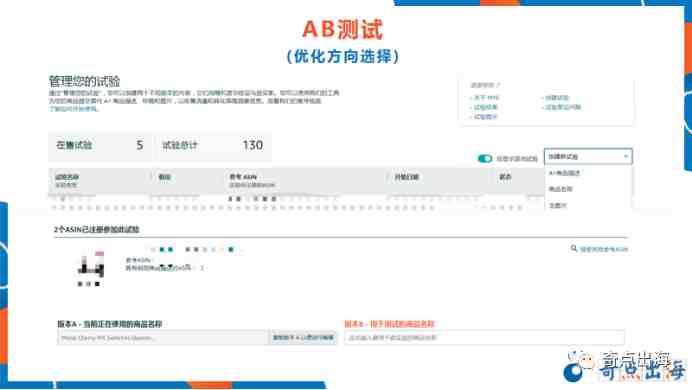692x390 pixels.
Task: Click the product image thumbnail
Action: [x=91, y=265]
